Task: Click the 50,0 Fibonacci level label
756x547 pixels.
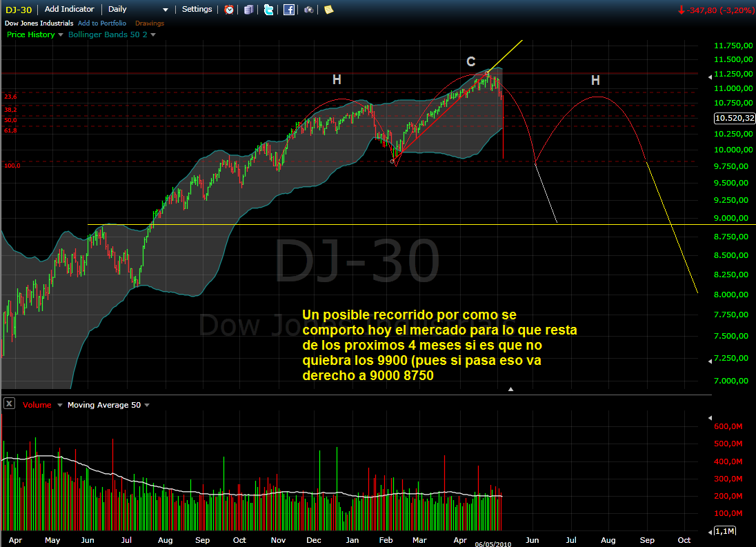Action: tap(10, 121)
